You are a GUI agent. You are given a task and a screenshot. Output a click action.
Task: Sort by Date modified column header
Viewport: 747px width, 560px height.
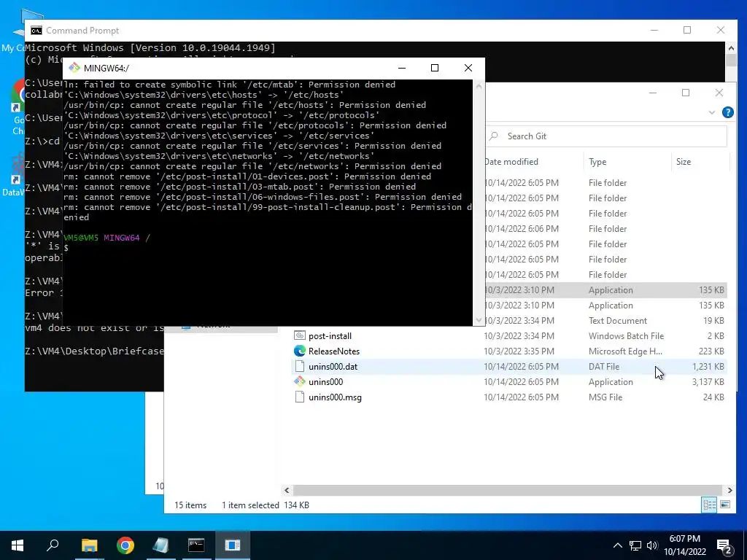(511, 162)
